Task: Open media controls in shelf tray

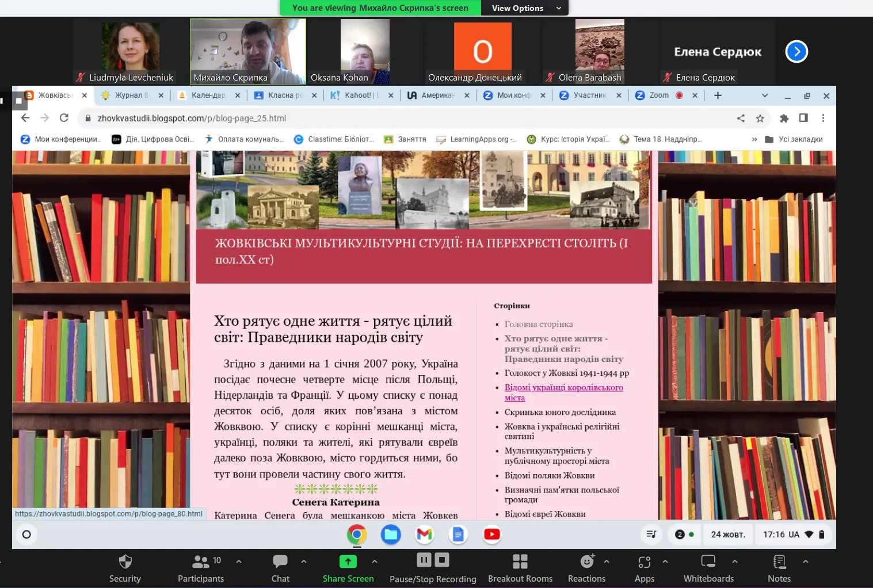Action: coord(651,534)
